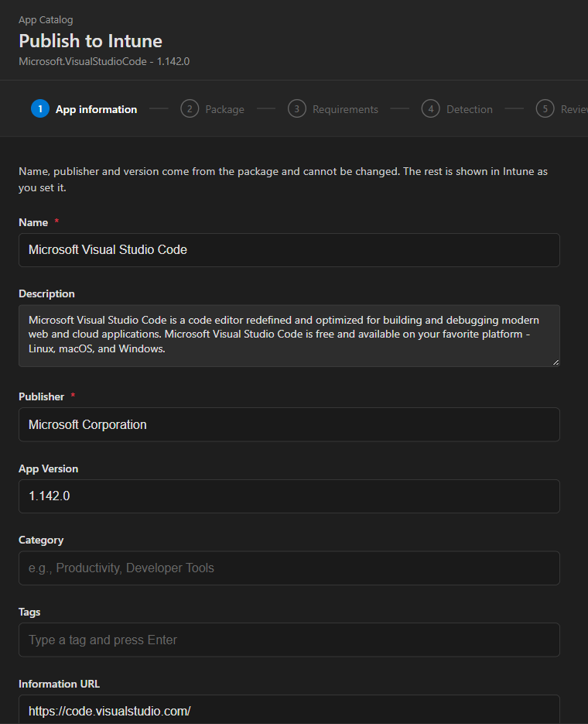Focus the App Version field
The width and height of the screenshot is (588, 724).
(x=289, y=496)
